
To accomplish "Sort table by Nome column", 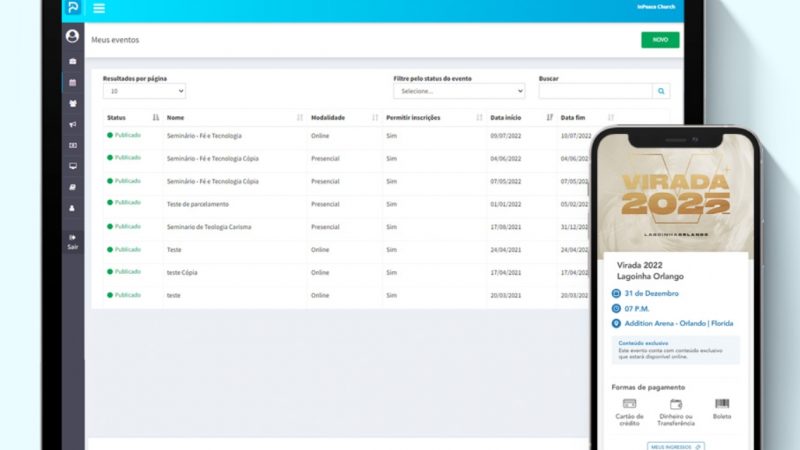I will [299, 118].
